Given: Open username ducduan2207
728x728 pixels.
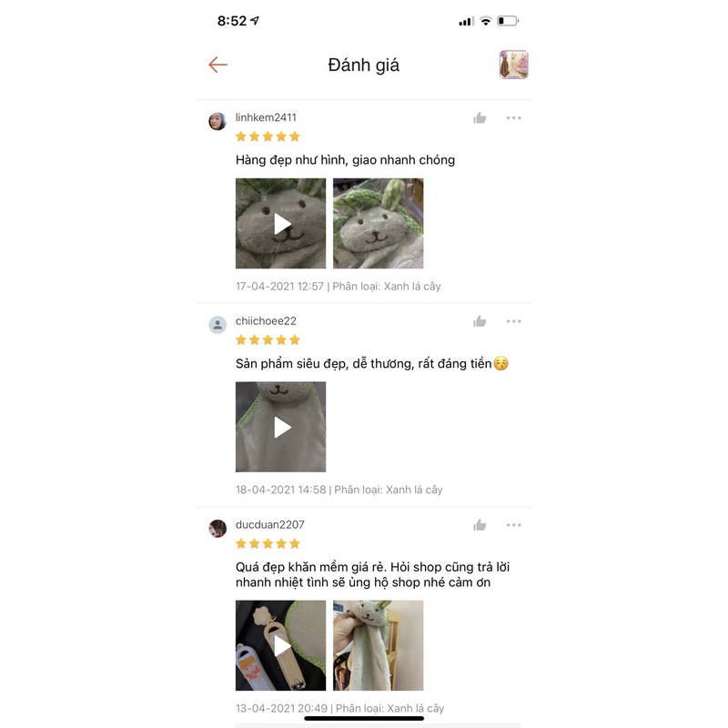Looking at the screenshot, I should coord(269,525).
